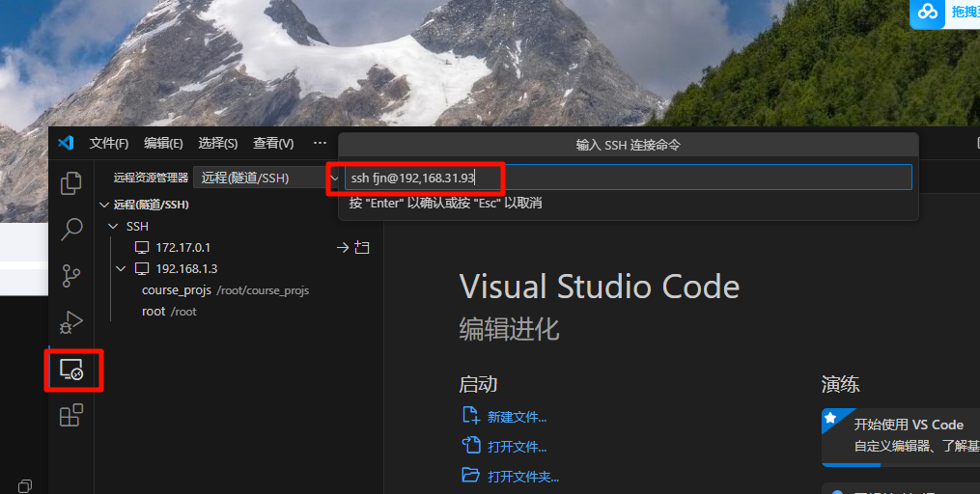Connect 172.17.0.1 in new window icon
Viewport: 980px width, 494px height.
click(362, 248)
